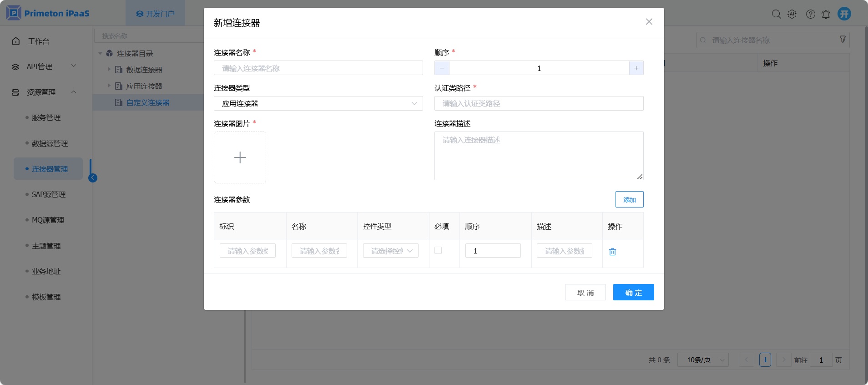This screenshot has height=385, width=868.
Task: Click the user avatar icon
Action: click(844, 14)
